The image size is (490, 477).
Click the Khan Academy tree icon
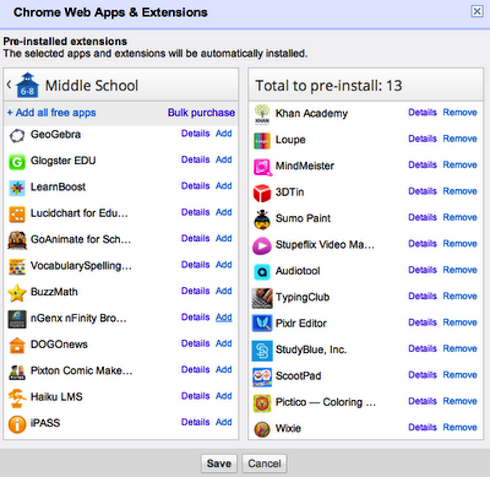(x=262, y=114)
